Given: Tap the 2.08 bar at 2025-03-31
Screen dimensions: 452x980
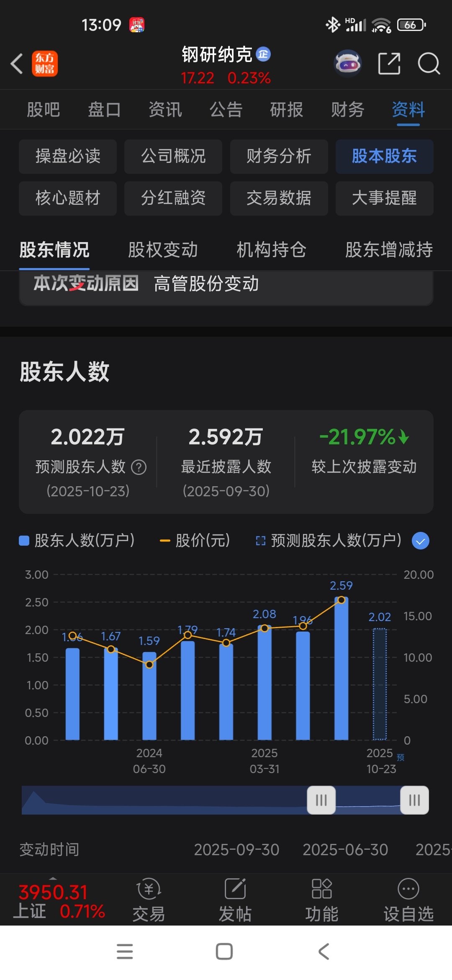Looking at the screenshot, I should pos(265,683).
